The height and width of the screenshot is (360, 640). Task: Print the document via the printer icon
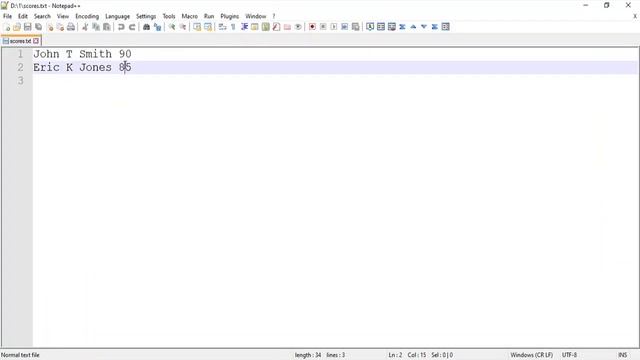(x=71, y=27)
